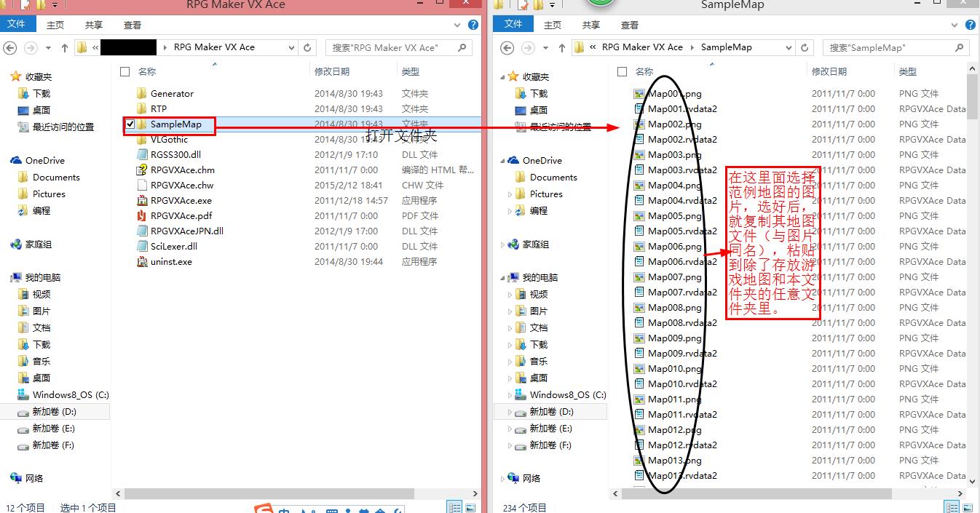Screen dimensions: 980x513
Task: Select the RTP folder icon in left window
Action: click(x=142, y=108)
